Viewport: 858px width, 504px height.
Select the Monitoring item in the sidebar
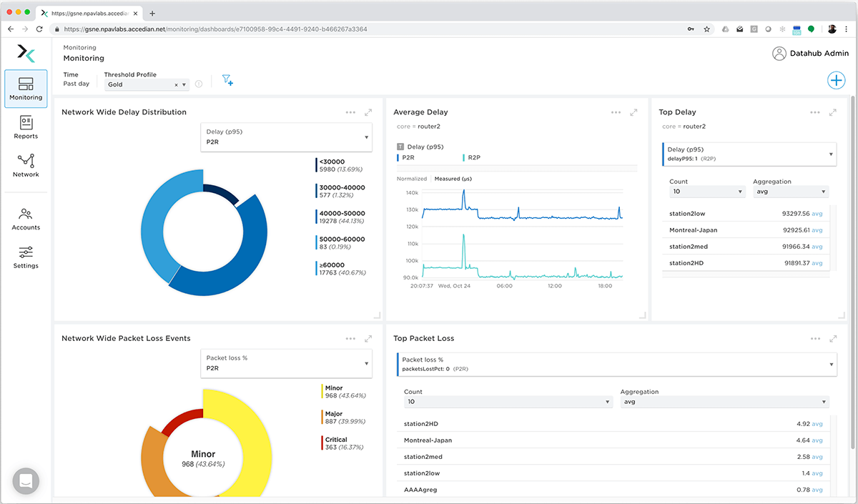pos(26,89)
